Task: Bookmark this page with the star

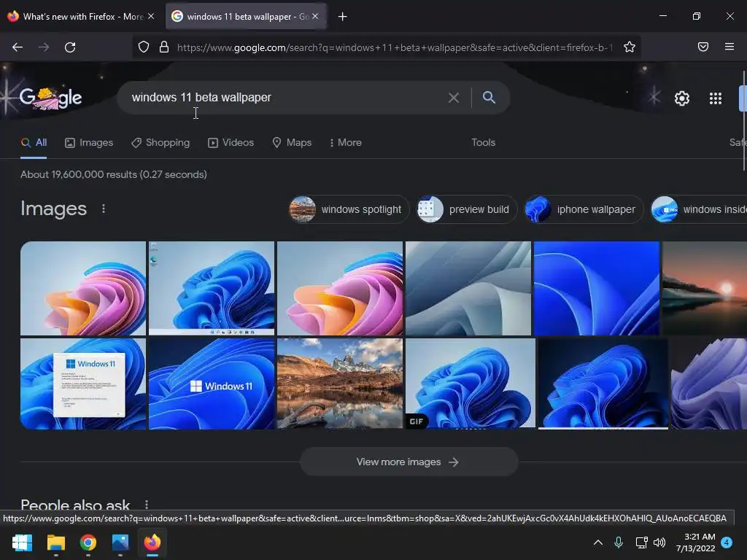Action: coord(630,47)
